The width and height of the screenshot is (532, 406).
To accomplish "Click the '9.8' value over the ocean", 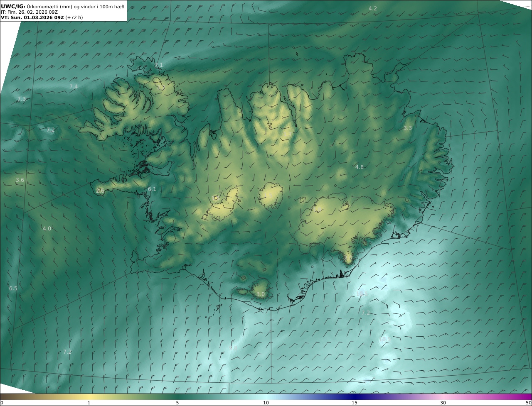I will tap(233, 348).
